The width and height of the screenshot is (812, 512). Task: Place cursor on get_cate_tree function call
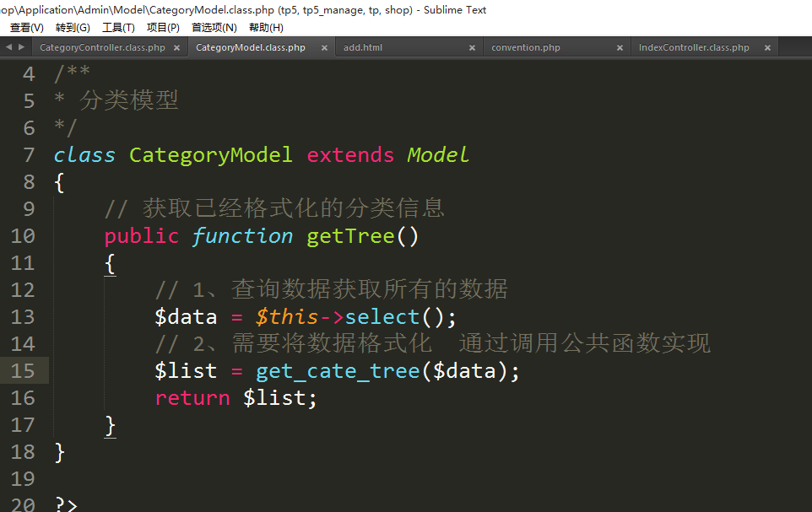coord(338,371)
